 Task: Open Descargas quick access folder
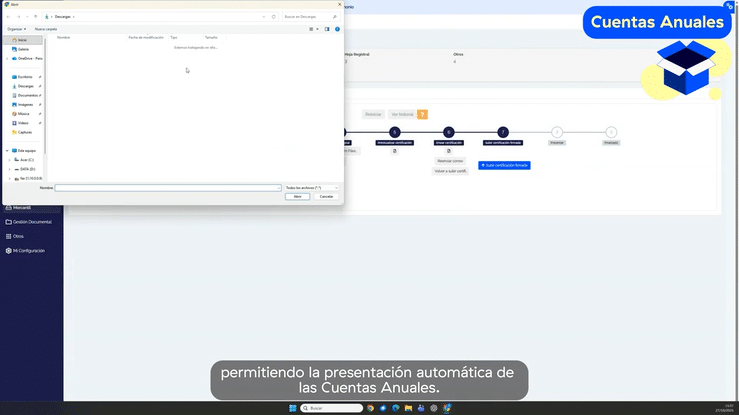coord(26,86)
